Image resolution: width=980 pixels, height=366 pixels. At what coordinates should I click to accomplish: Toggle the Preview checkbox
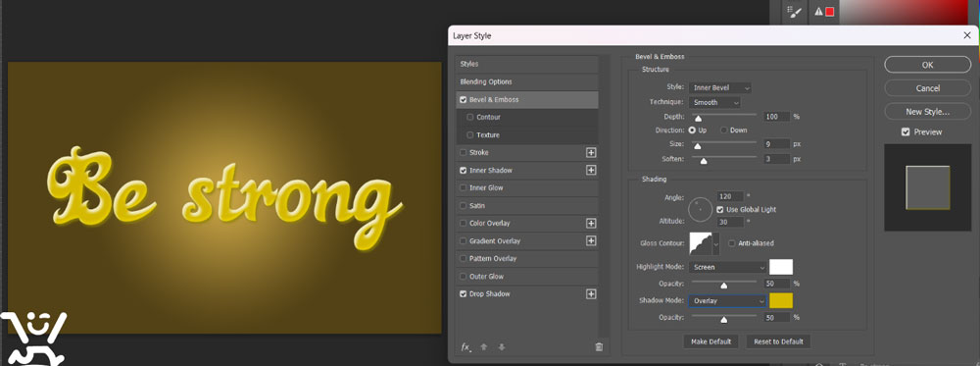point(906,132)
